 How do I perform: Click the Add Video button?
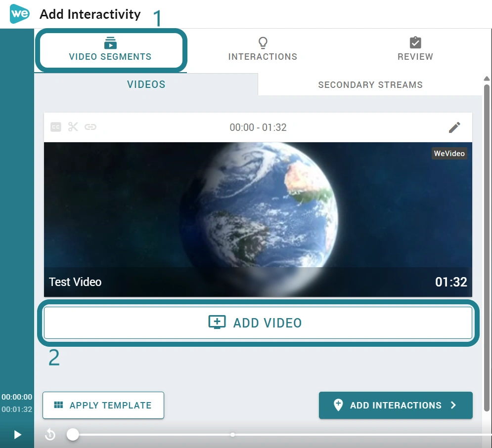point(258,323)
